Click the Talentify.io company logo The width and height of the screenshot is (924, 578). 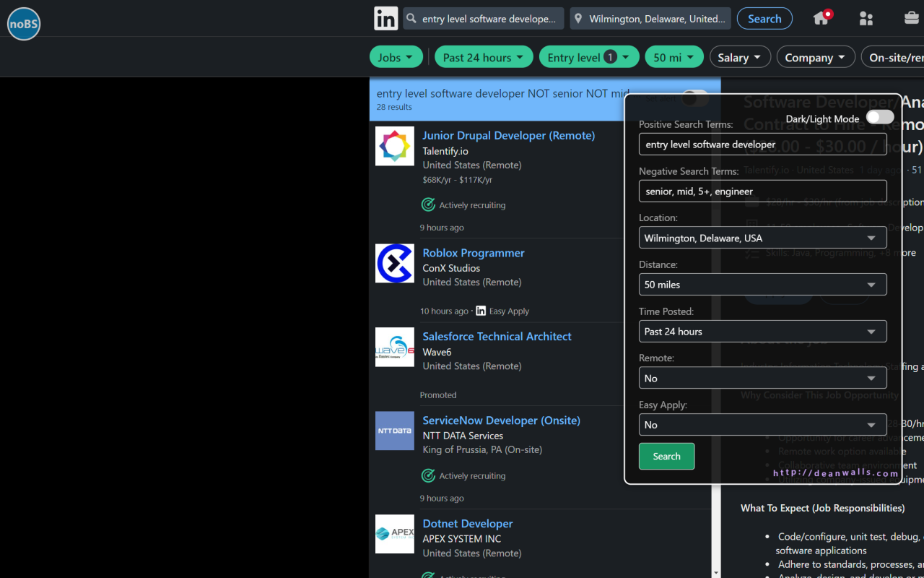click(x=395, y=146)
